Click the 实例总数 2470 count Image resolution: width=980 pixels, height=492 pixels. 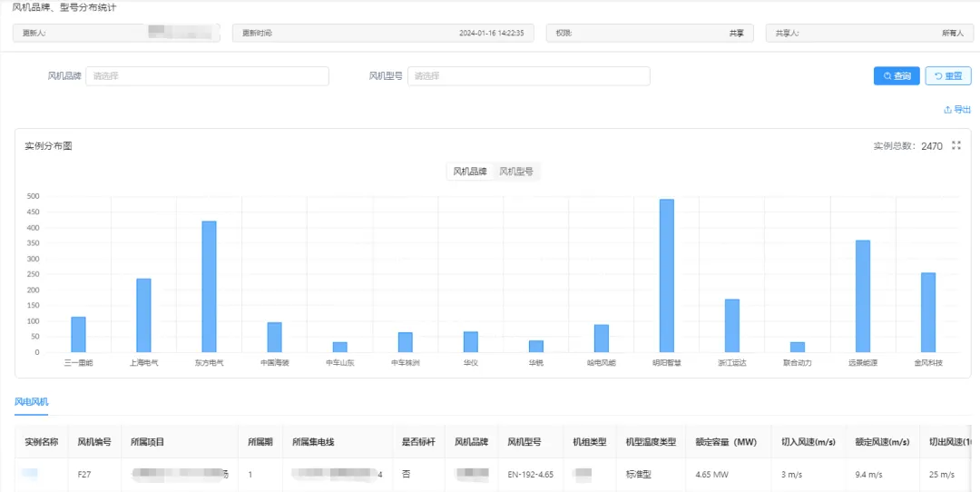pos(908,146)
